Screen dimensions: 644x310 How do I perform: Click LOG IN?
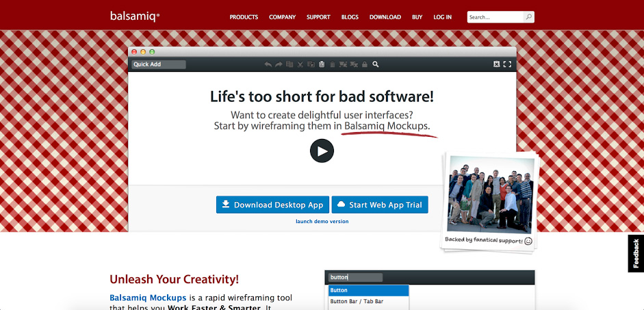tap(442, 17)
